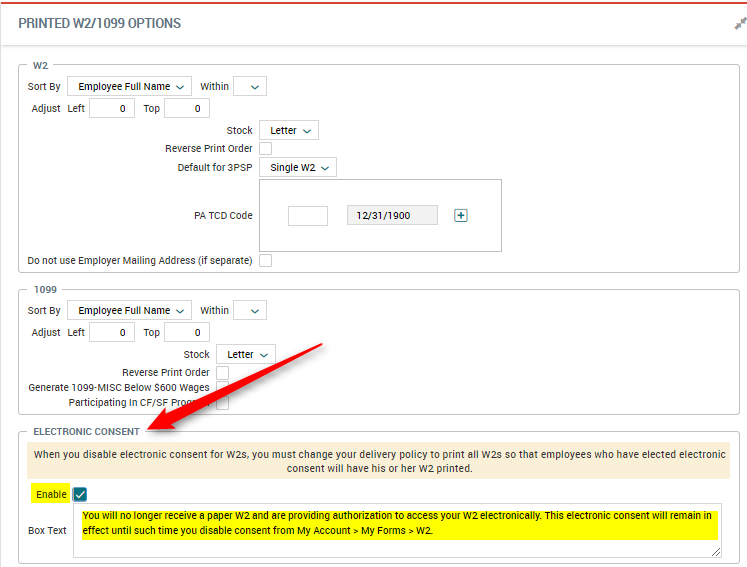
Task: Open 1099 Within dropdown
Action: click(x=249, y=311)
